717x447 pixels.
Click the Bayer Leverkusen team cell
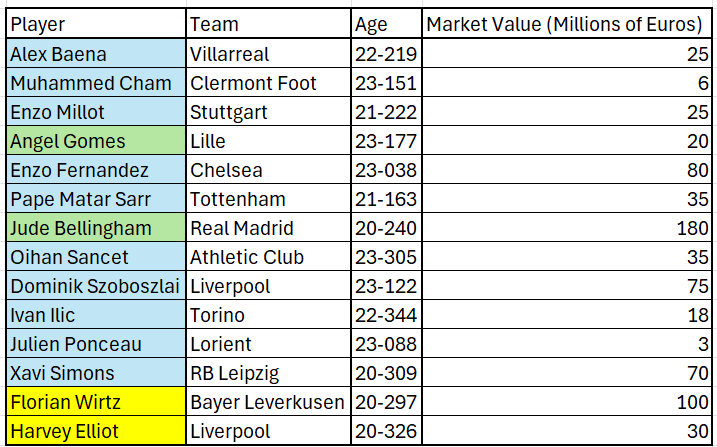pos(268,401)
